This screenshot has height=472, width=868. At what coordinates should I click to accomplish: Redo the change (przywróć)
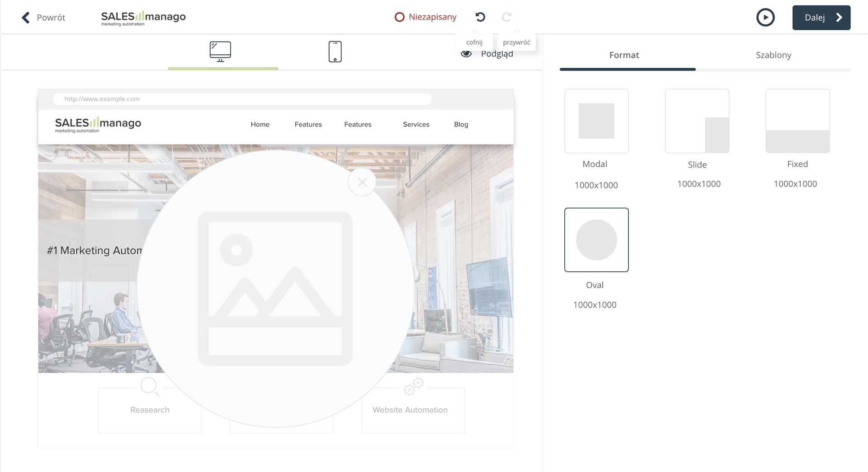pyautogui.click(x=506, y=17)
